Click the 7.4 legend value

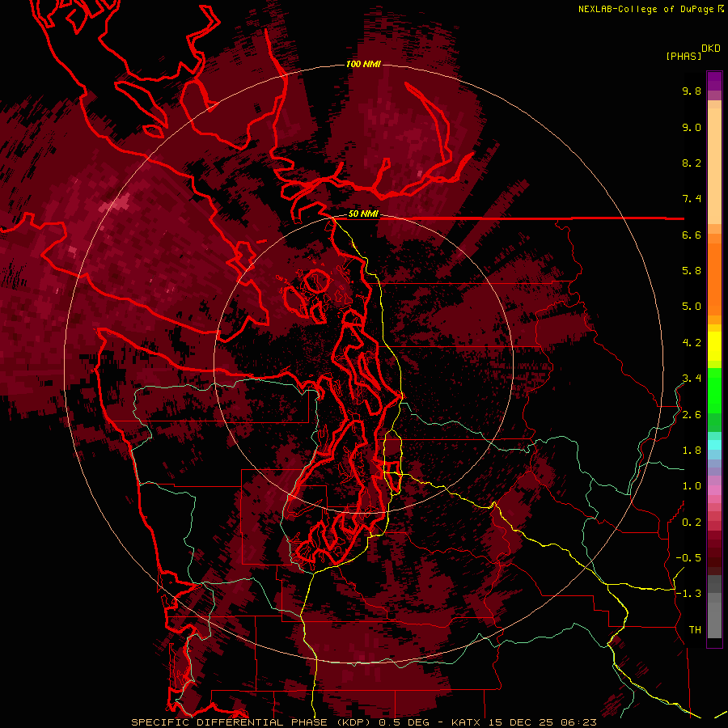[692, 199]
